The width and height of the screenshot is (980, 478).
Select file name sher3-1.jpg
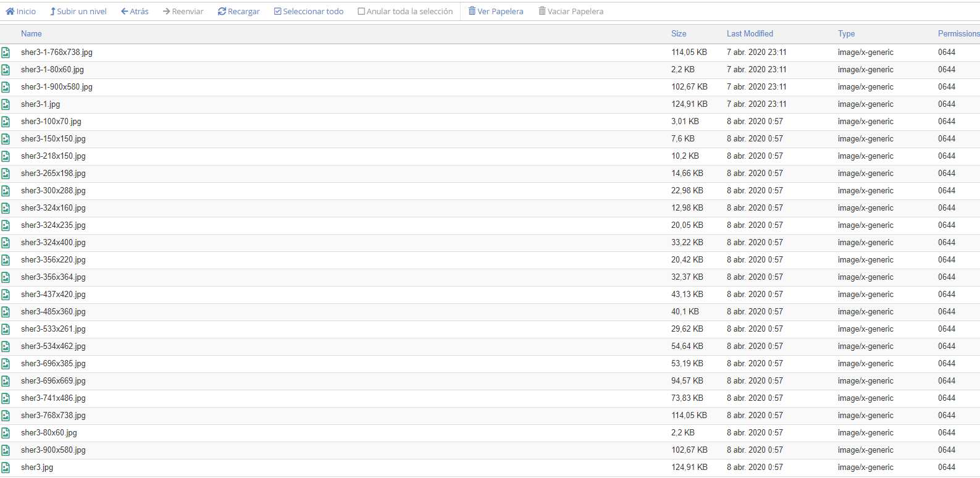[41, 104]
